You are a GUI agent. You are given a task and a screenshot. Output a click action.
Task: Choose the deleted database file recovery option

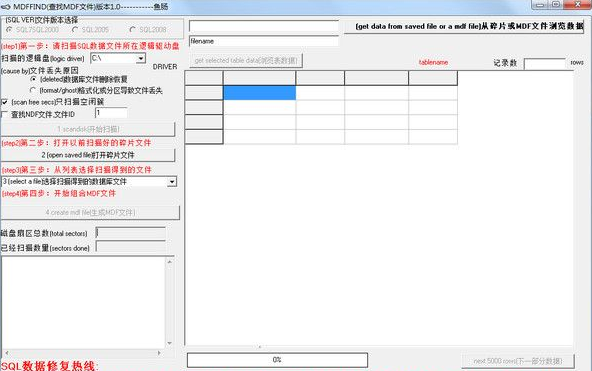[x=33, y=79]
